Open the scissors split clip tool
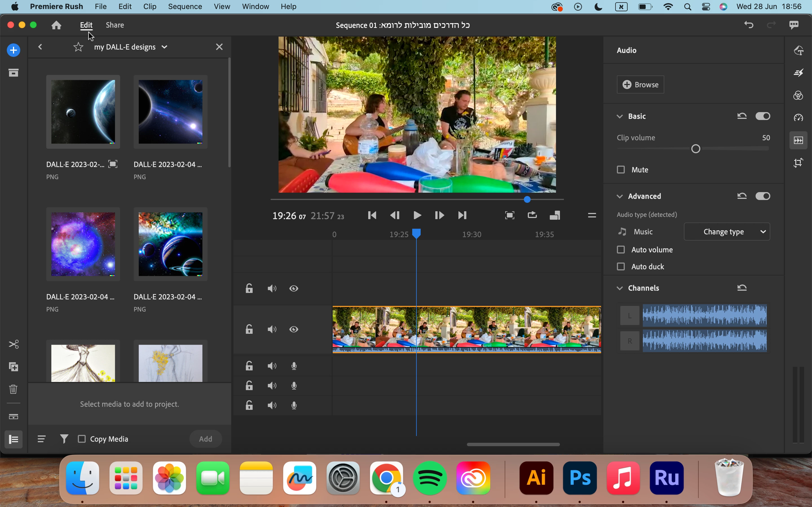This screenshot has height=507, width=812. [14, 344]
